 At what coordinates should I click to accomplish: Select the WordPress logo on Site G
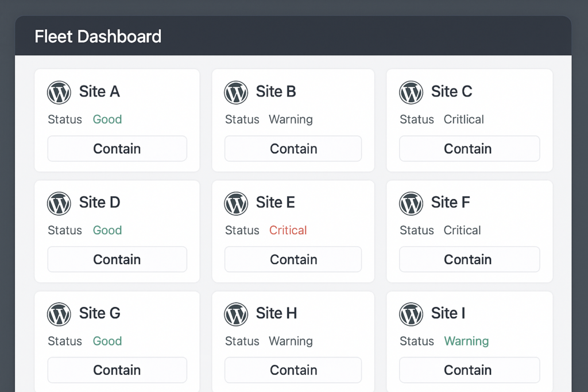pos(59,313)
